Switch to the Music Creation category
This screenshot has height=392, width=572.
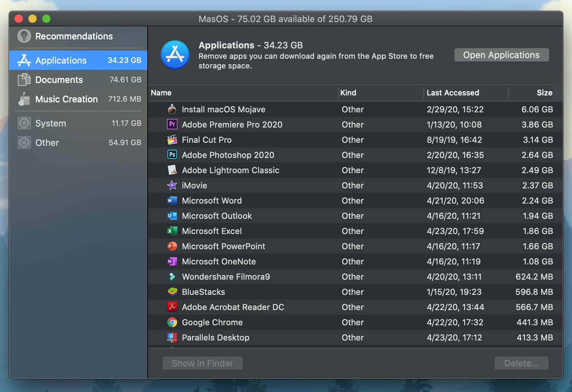click(x=79, y=99)
